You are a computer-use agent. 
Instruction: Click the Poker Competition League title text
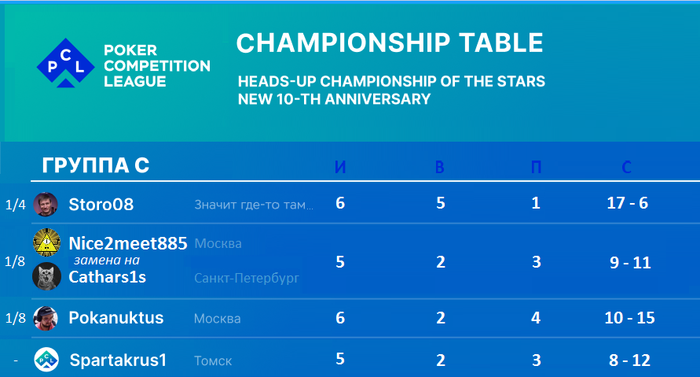point(157,66)
